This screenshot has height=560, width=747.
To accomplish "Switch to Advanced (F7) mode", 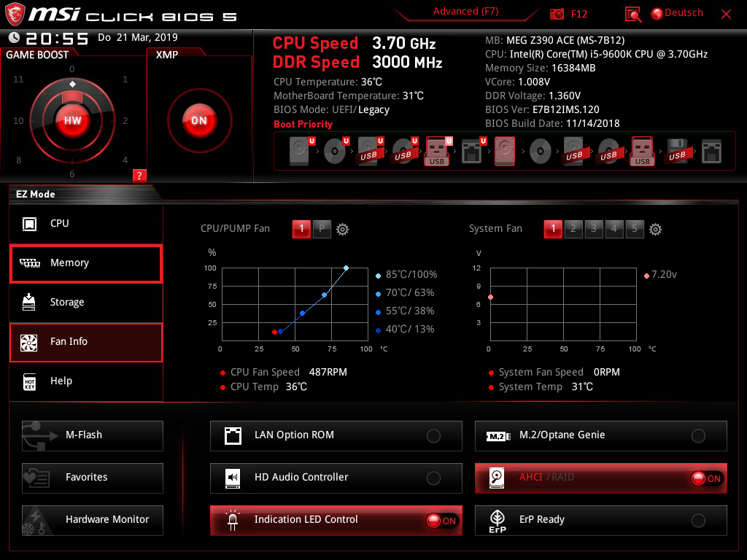I will pyautogui.click(x=465, y=12).
